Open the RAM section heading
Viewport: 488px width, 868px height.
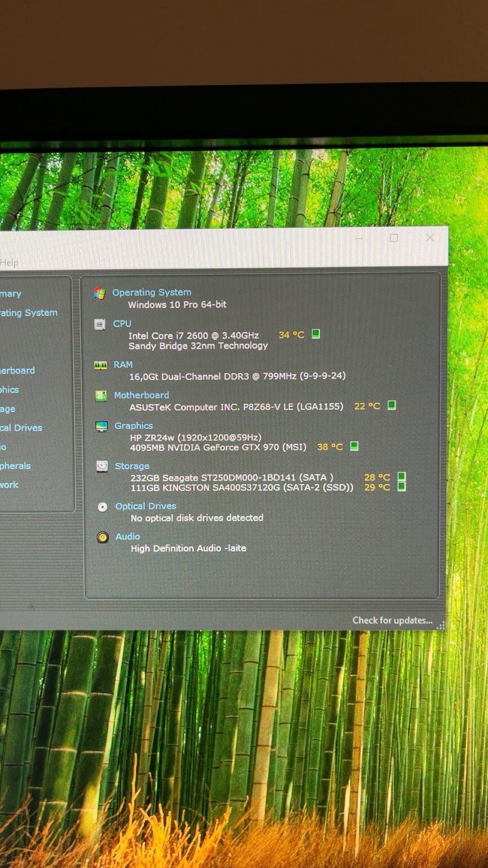[x=123, y=365]
